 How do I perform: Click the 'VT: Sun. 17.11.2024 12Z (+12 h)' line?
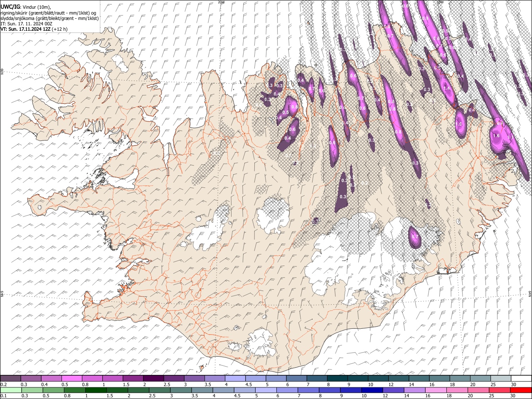34,29
